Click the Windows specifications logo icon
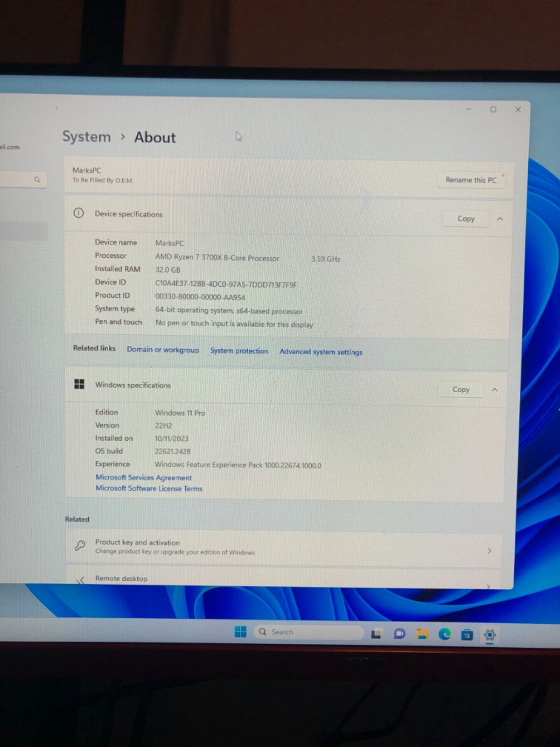 pos(79,384)
